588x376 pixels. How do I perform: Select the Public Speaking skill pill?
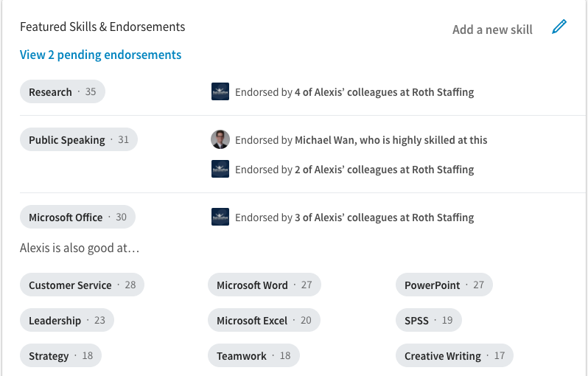pyautogui.click(x=79, y=140)
